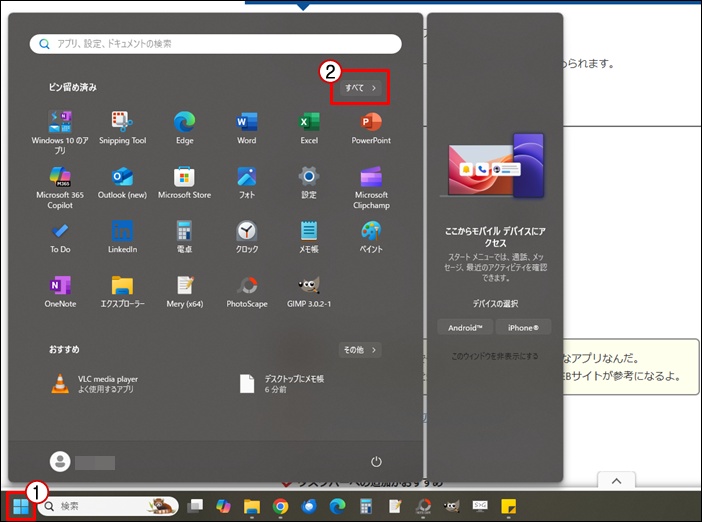Launch Word from pinned apps
The width and height of the screenshot is (702, 522).
(247, 128)
